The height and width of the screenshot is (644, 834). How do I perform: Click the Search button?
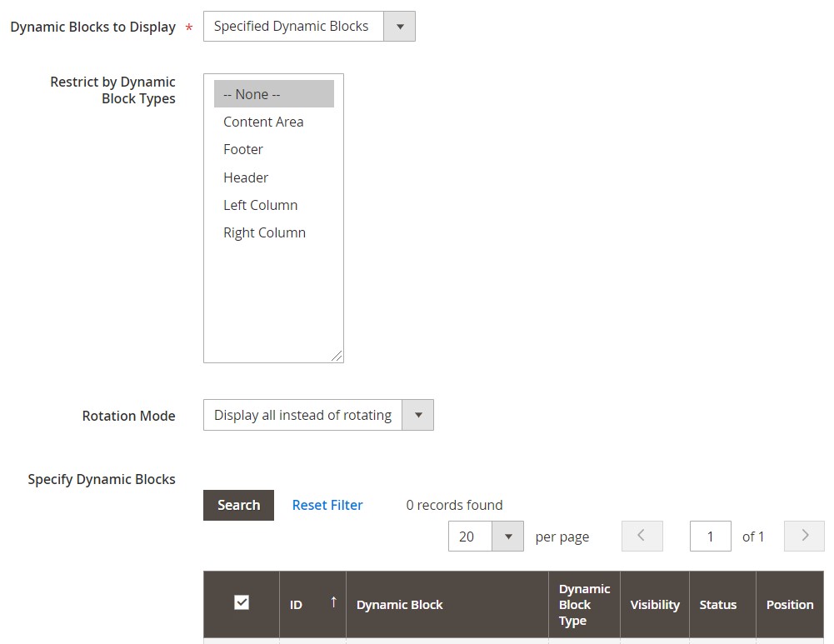238,505
